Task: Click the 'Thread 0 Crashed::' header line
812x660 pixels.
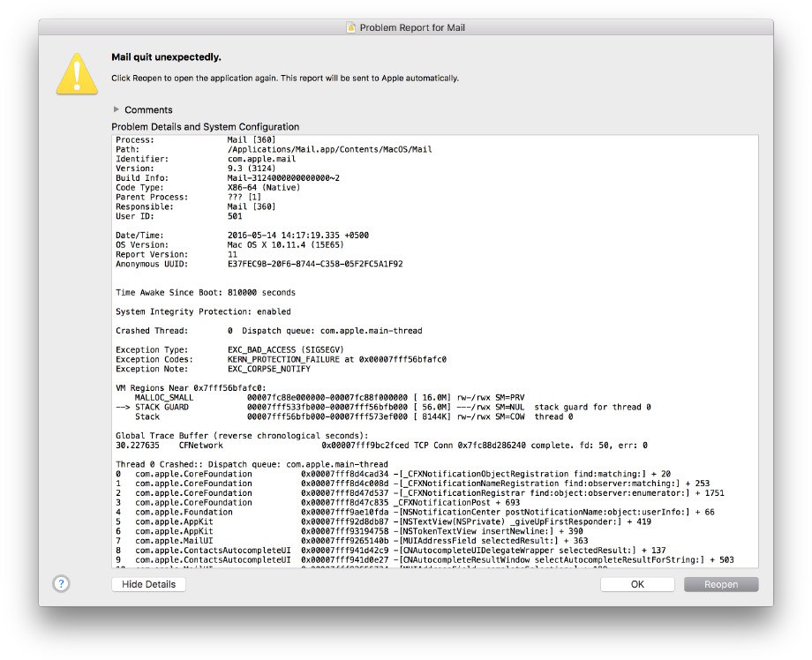Action: click(x=252, y=464)
